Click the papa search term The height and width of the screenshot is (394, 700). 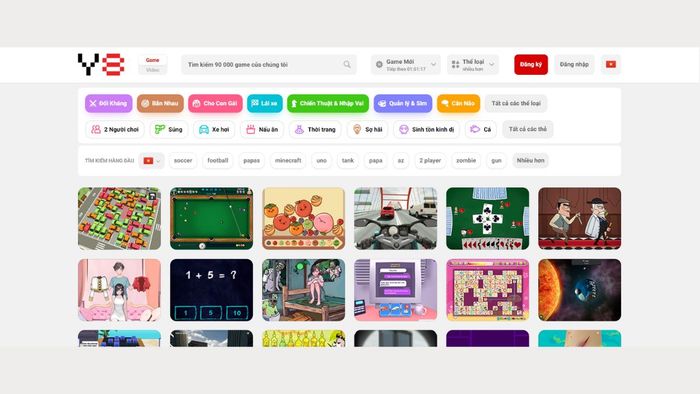[x=375, y=161]
